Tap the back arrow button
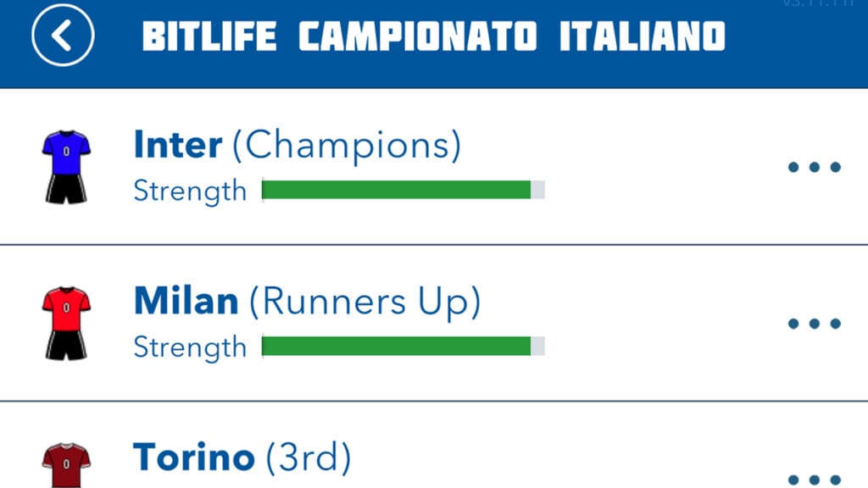This screenshot has height=488, width=868. tap(63, 35)
